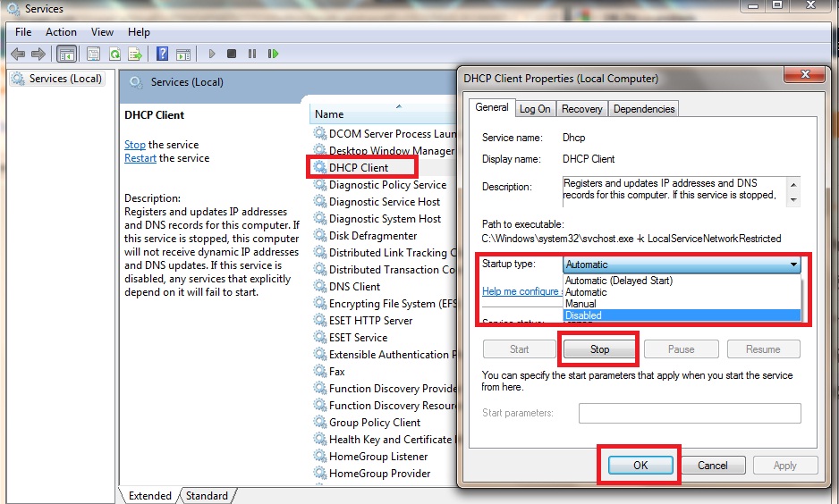Open the Action menu
Viewport: 839px width, 504px height.
click(61, 32)
